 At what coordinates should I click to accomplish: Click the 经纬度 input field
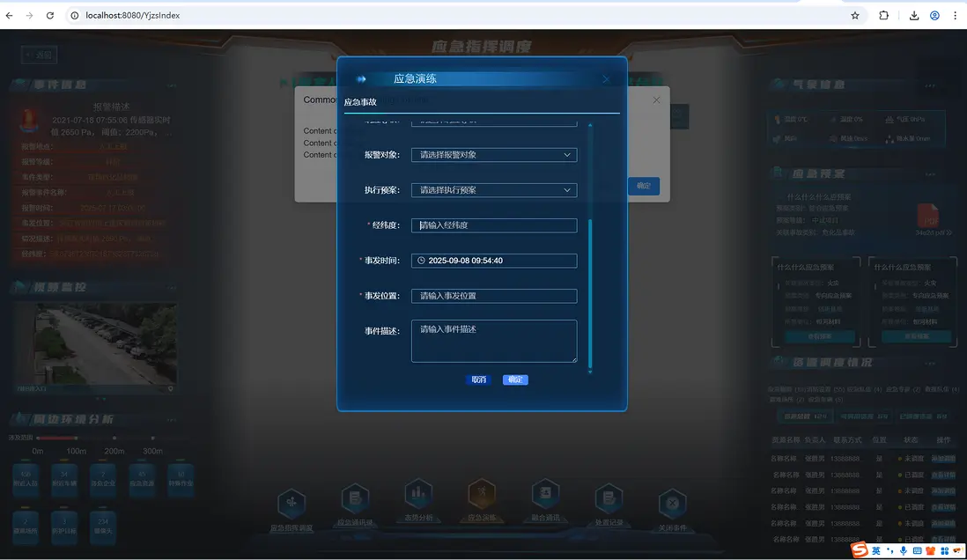coord(494,225)
